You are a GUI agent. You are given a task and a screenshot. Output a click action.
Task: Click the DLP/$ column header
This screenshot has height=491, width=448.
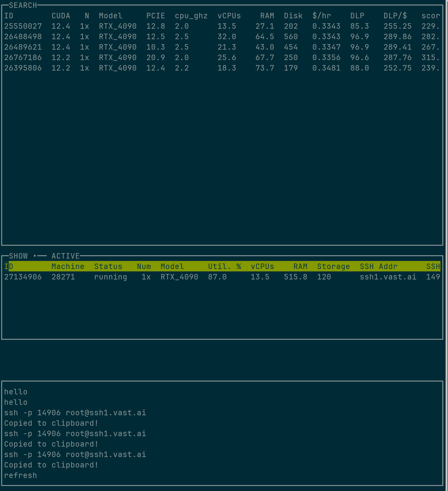coord(395,16)
